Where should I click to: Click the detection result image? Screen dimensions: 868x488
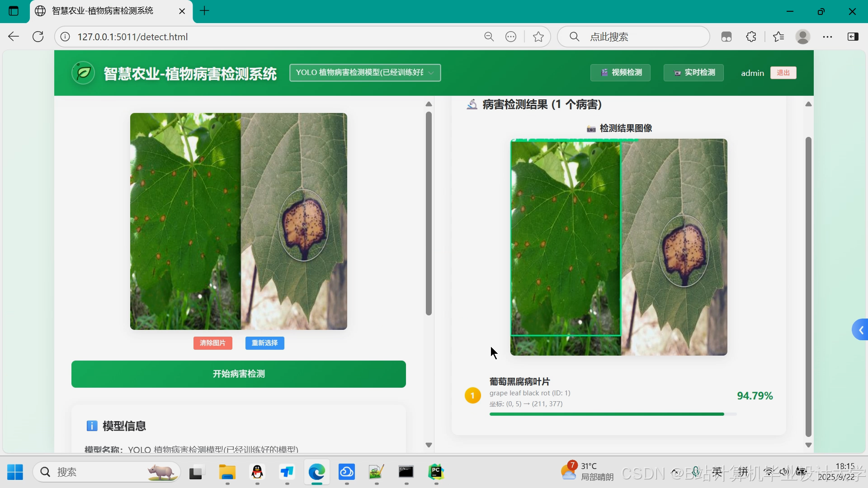pos(618,247)
